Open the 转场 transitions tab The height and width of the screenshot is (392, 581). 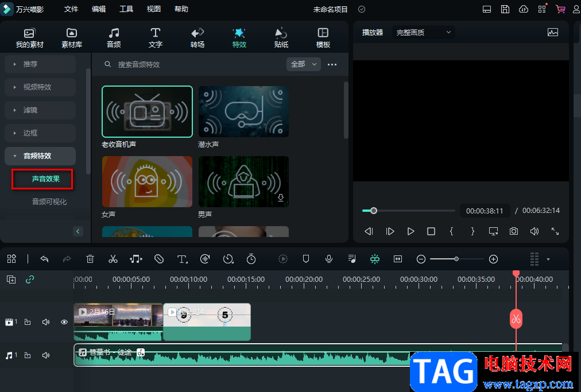[x=197, y=38]
